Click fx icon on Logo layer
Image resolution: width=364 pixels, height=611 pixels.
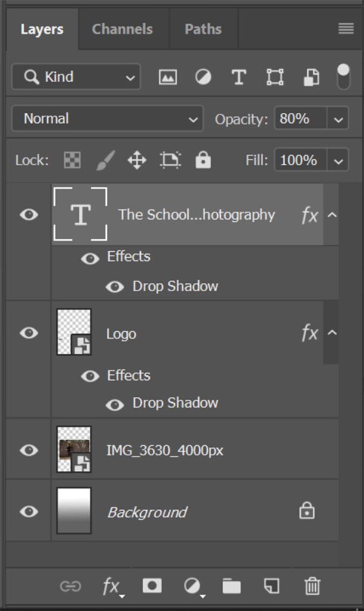pyautogui.click(x=310, y=333)
